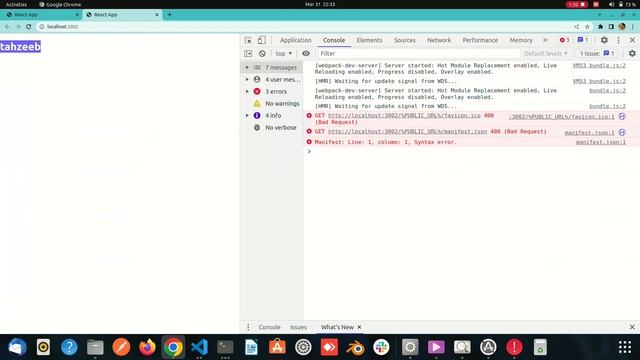Close the What's New drawer tab
This screenshot has width=640, height=360.
click(359, 327)
